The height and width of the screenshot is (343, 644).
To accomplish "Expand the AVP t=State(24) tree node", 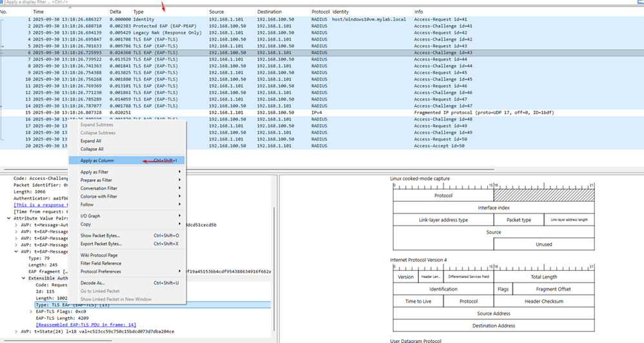I will tap(17, 331).
